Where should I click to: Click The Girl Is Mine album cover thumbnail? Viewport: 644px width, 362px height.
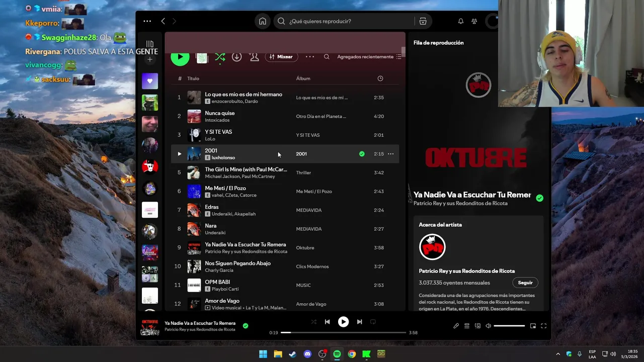coord(194,172)
